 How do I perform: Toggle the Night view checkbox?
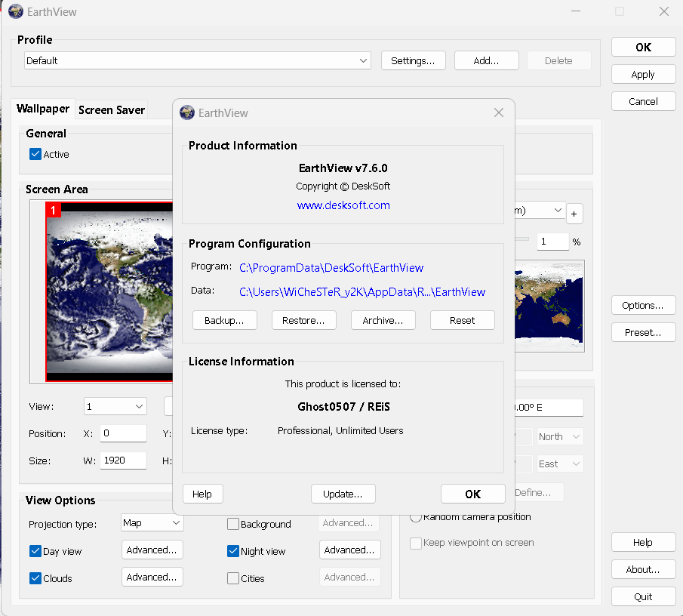click(x=233, y=551)
